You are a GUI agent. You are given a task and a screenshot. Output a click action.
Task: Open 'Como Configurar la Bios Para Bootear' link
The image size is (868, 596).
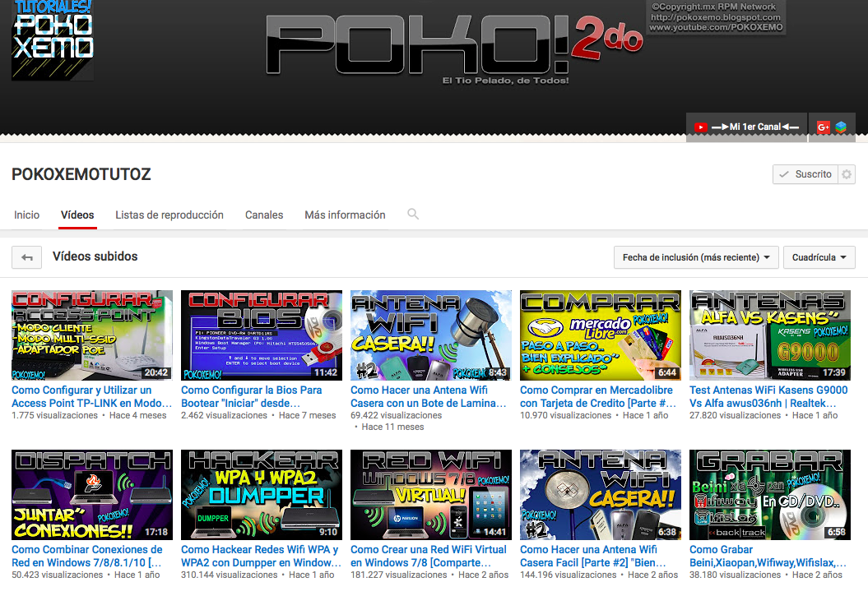pyautogui.click(x=251, y=396)
